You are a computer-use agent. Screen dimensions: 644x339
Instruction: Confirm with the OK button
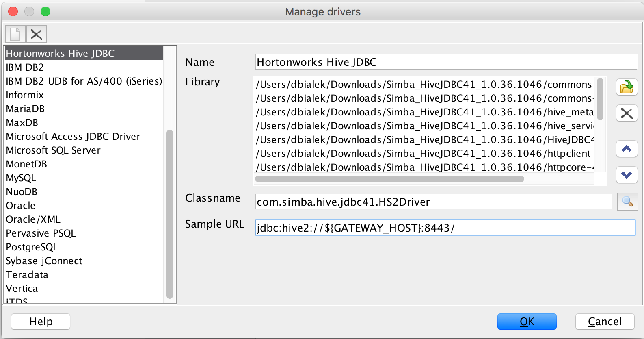(x=527, y=322)
